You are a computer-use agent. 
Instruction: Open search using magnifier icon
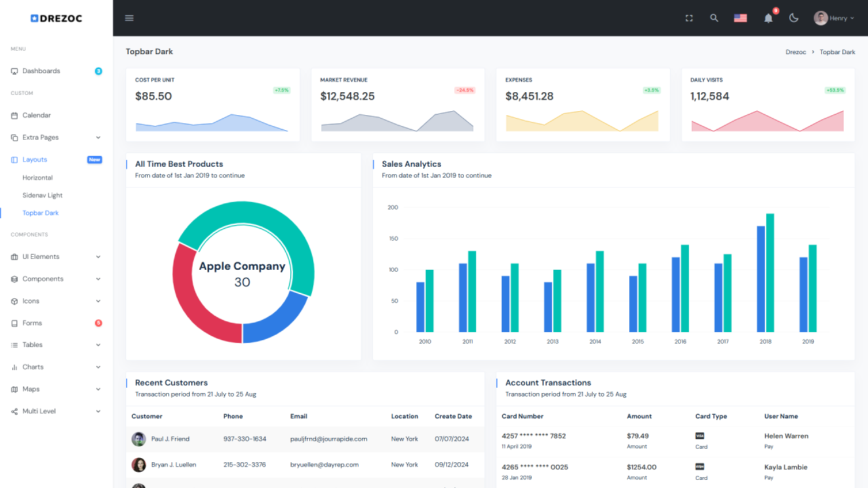tap(714, 18)
